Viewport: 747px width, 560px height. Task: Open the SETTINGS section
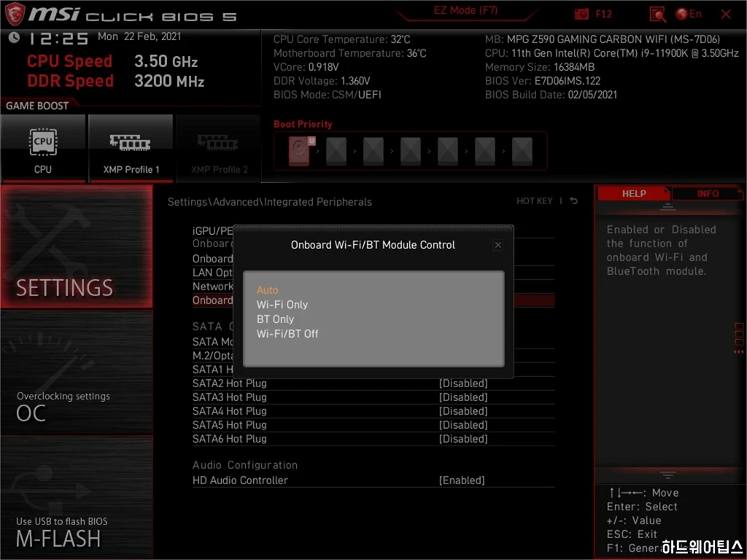tap(77, 246)
